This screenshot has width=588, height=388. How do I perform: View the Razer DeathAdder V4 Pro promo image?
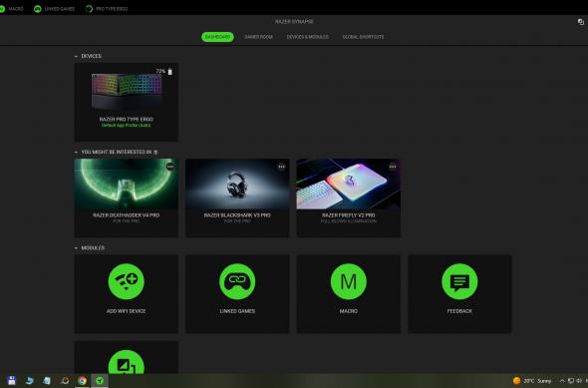[x=126, y=184]
